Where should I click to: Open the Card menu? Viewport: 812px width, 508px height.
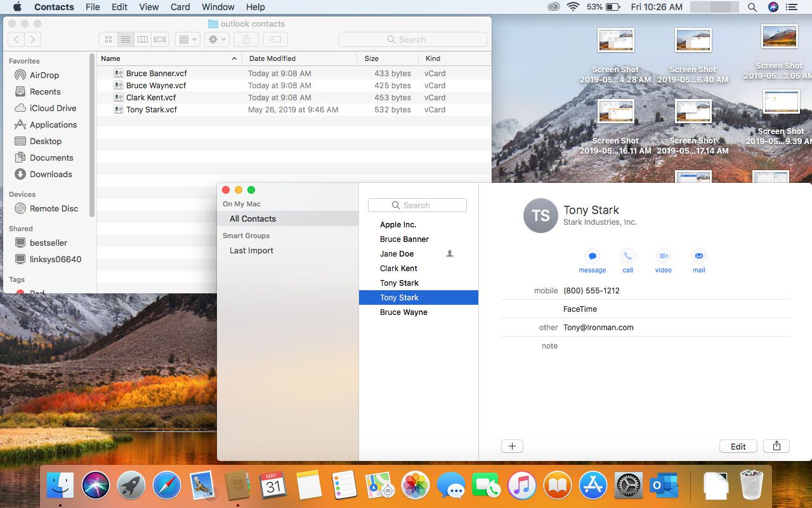(x=180, y=7)
